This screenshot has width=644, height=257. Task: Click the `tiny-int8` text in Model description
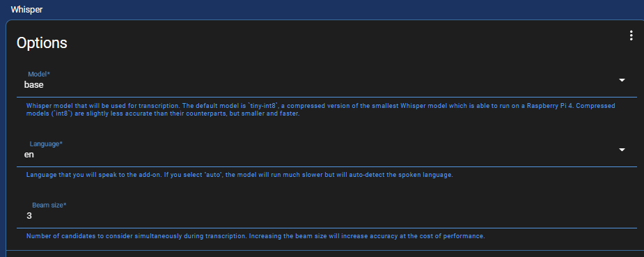263,106
